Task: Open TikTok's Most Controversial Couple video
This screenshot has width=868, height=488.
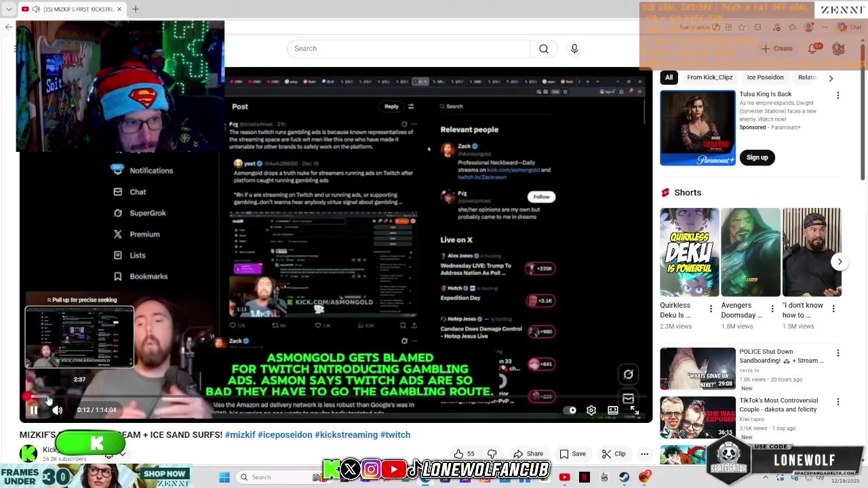Action: pos(697,418)
